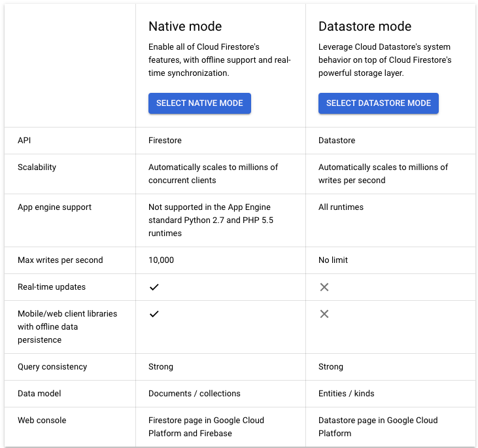Click the Datastore mode heading
The width and height of the screenshot is (478, 448).
pyautogui.click(x=365, y=26)
